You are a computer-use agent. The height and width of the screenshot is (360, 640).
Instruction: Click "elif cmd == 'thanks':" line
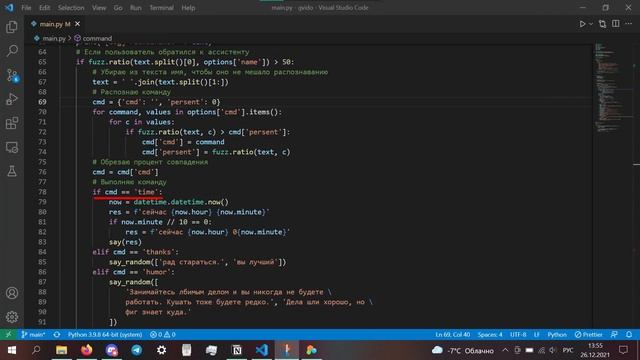136,252
